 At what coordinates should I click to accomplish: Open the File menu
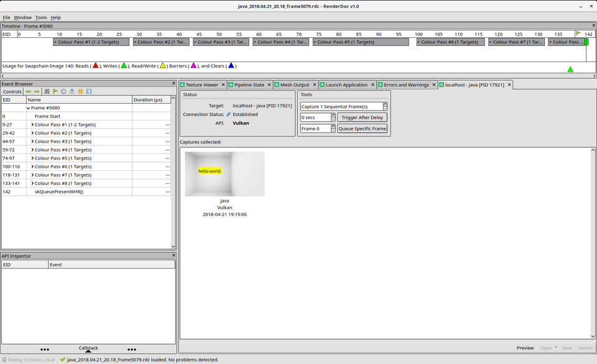[x=6, y=17]
